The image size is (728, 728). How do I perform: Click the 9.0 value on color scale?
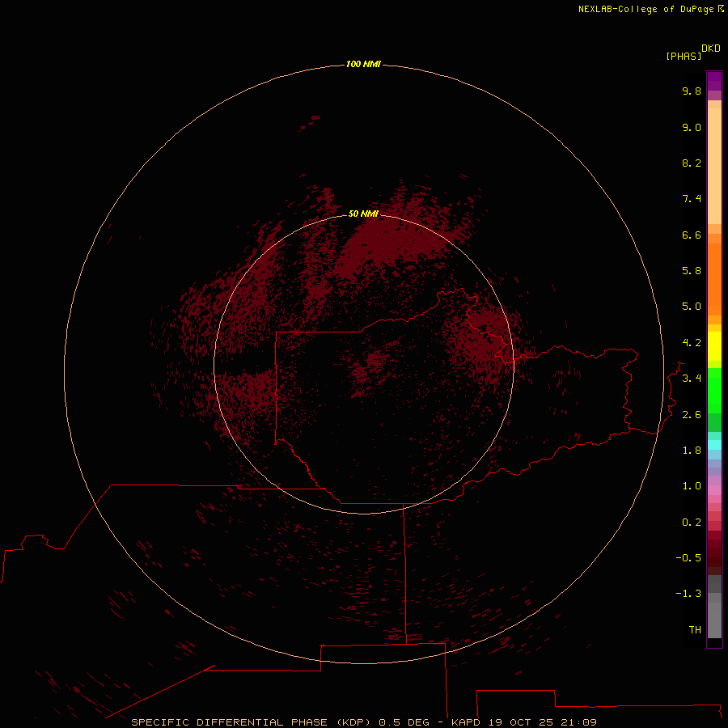coord(692,127)
